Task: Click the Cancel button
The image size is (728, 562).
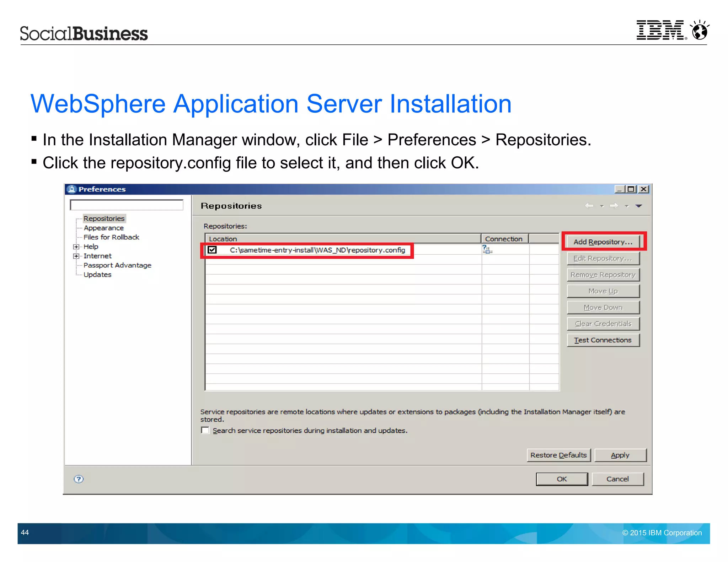Action: point(618,479)
